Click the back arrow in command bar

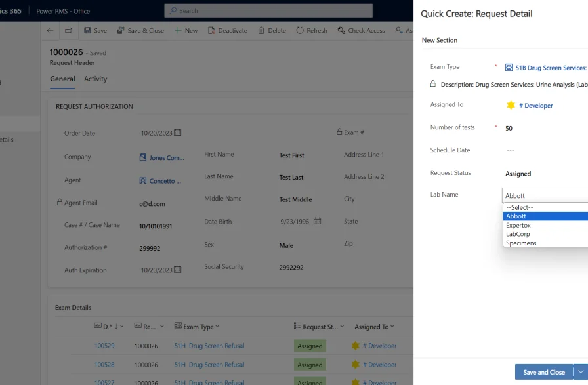click(51, 31)
